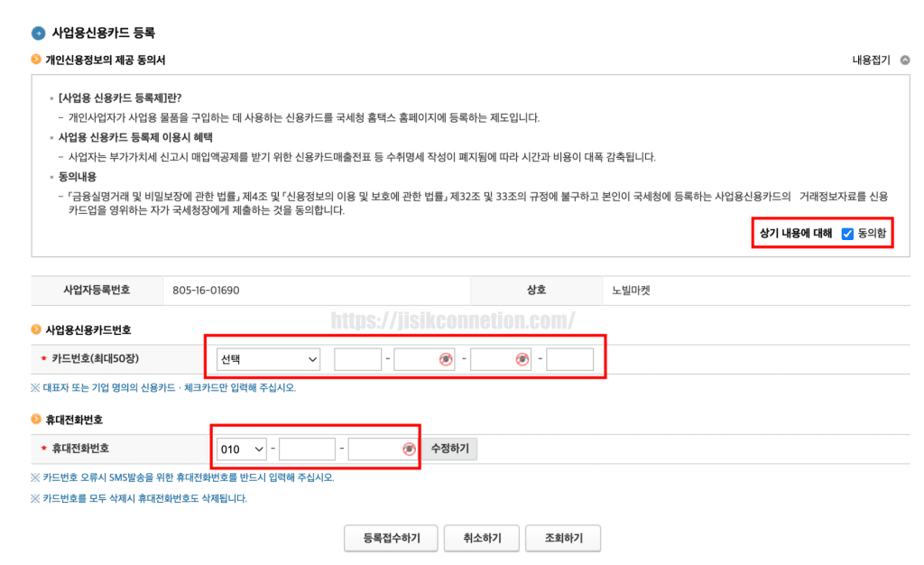Click the 상호 label cell
This screenshot has height=565, width=924.
[x=536, y=290]
